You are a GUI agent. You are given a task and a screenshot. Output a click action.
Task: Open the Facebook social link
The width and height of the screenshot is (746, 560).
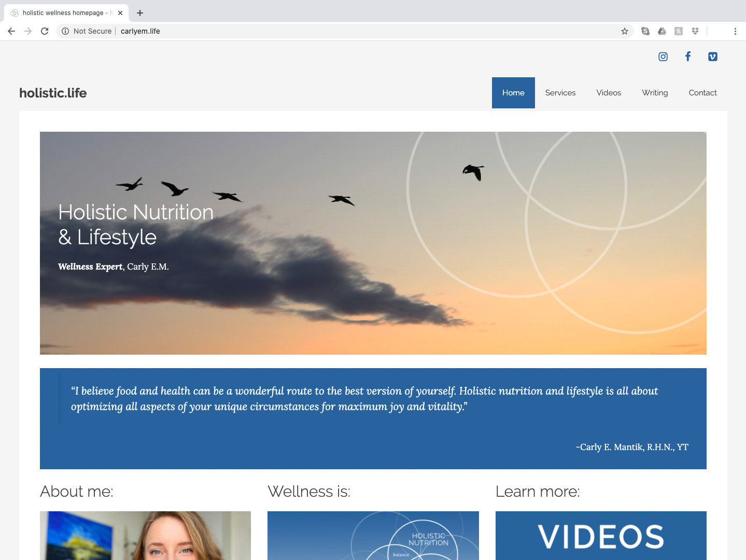(x=688, y=57)
